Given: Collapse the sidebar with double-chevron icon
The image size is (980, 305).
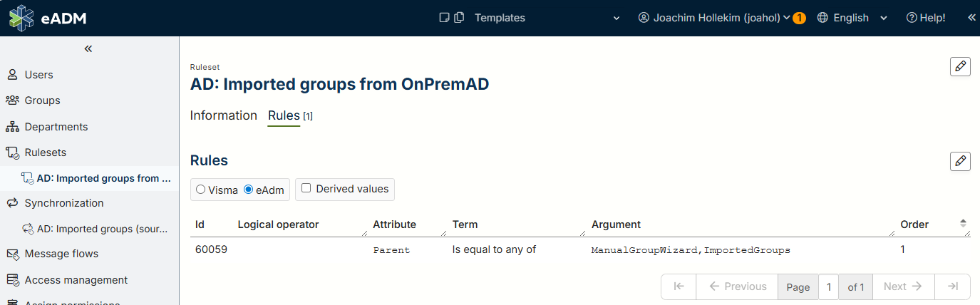Looking at the screenshot, I should tap(88, 49).
